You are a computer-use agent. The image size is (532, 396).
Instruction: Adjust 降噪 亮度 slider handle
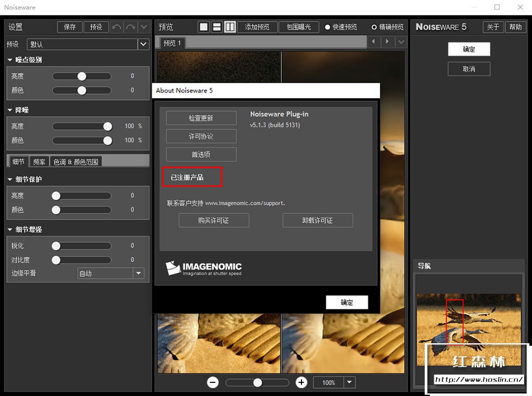click(107, 127)
